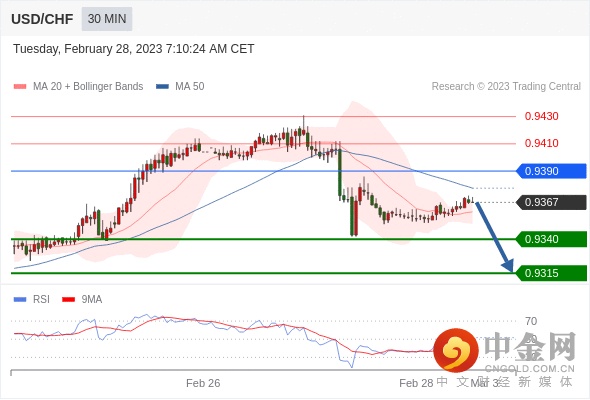Click the green 0.9340 support tag
Viewport: 590px width, 400px height.
pos(551,239)
